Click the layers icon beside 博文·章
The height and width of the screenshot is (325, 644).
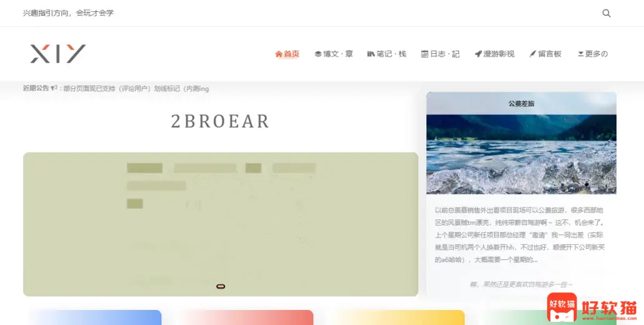(318, 54)
